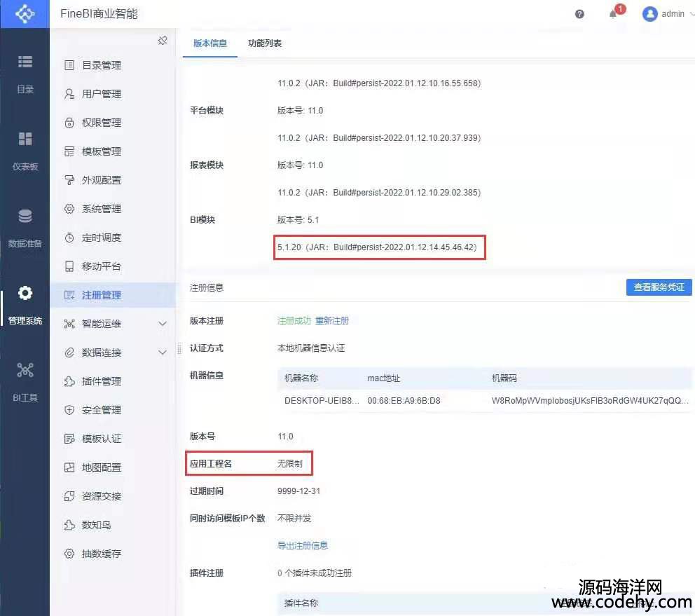Select the expiry date 9999-12-31
The height and width of the screenshot is (616, 695).
(298, 491)
